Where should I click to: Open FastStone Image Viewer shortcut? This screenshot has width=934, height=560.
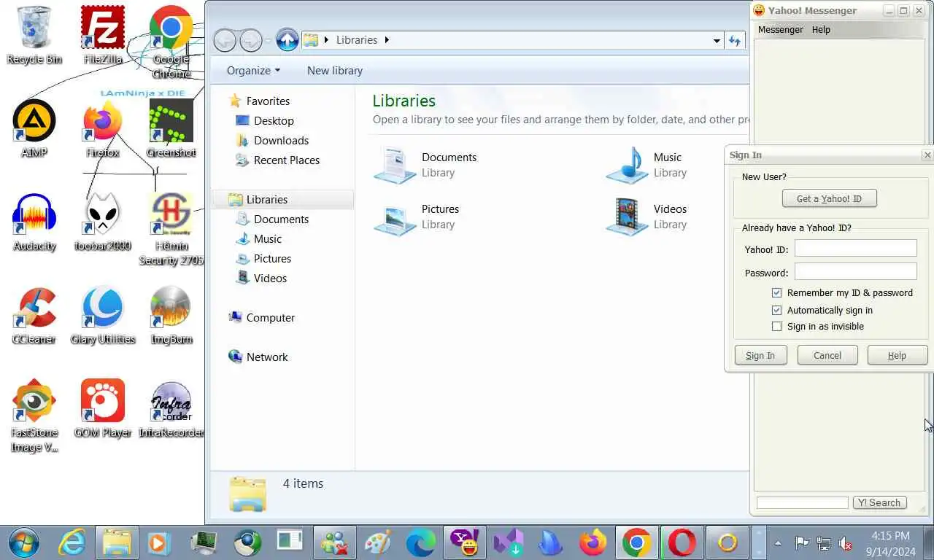(34, 416)
